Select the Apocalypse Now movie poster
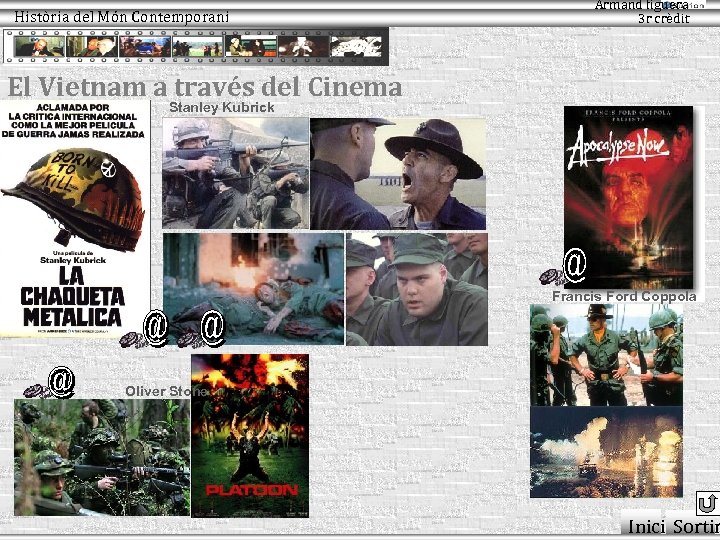Viewport: 720px width, 540px height. [x=628, y=197]
